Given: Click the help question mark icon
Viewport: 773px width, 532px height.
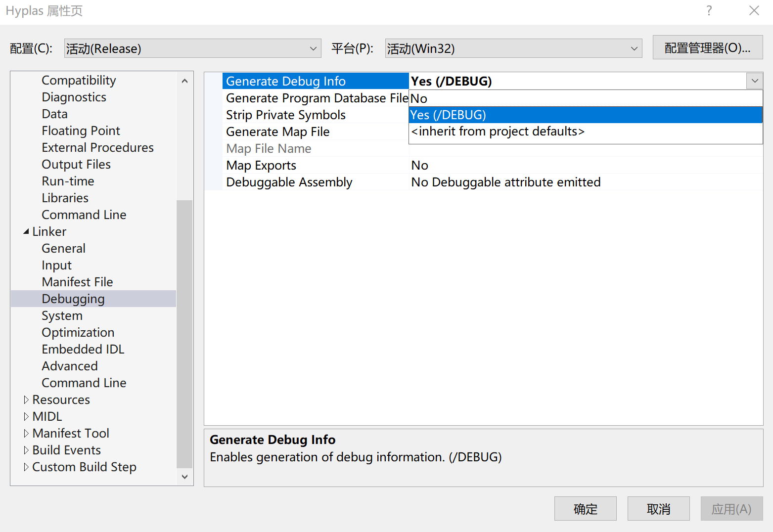Looking at the screenshot, I should 709,10.
